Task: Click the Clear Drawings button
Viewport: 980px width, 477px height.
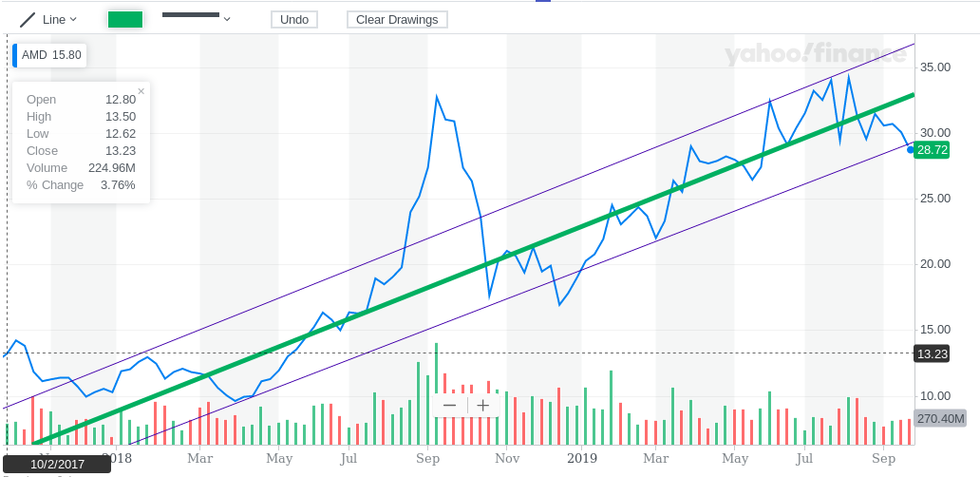Action: pyautogui.click(x=397, y=19)
